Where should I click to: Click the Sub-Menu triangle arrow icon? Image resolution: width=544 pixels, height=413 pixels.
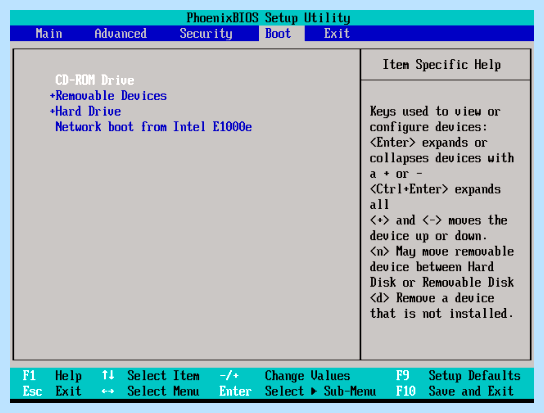tap(314, 391)
